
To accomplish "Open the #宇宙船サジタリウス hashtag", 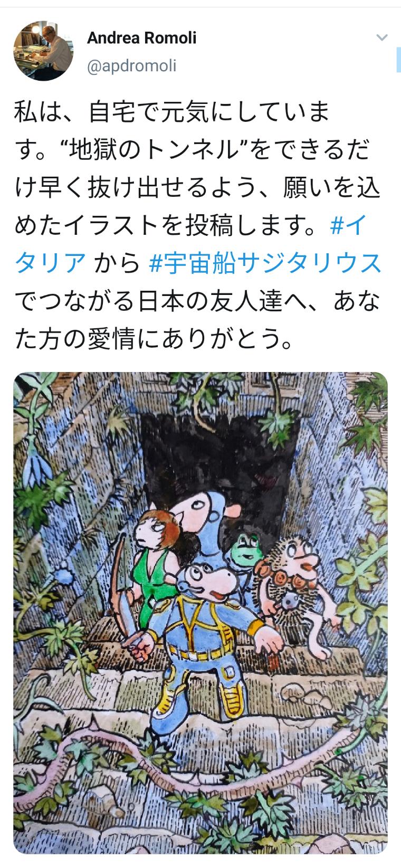I will click(x=265, y=263).
